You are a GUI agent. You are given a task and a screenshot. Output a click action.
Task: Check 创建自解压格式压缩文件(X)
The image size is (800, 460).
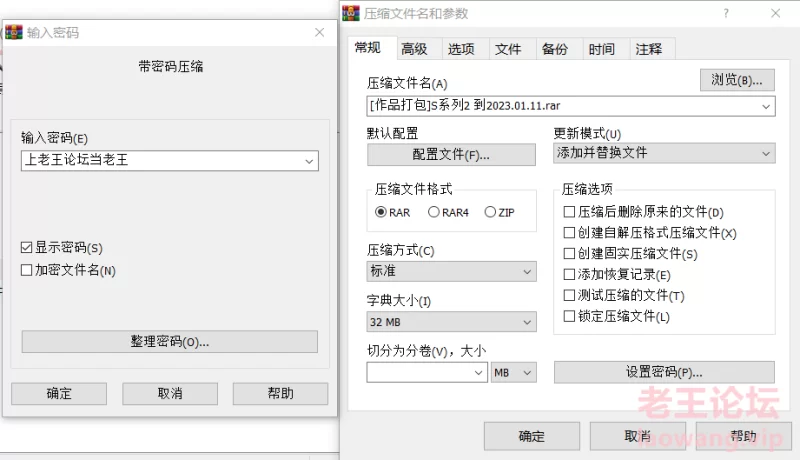click(569, 233)
